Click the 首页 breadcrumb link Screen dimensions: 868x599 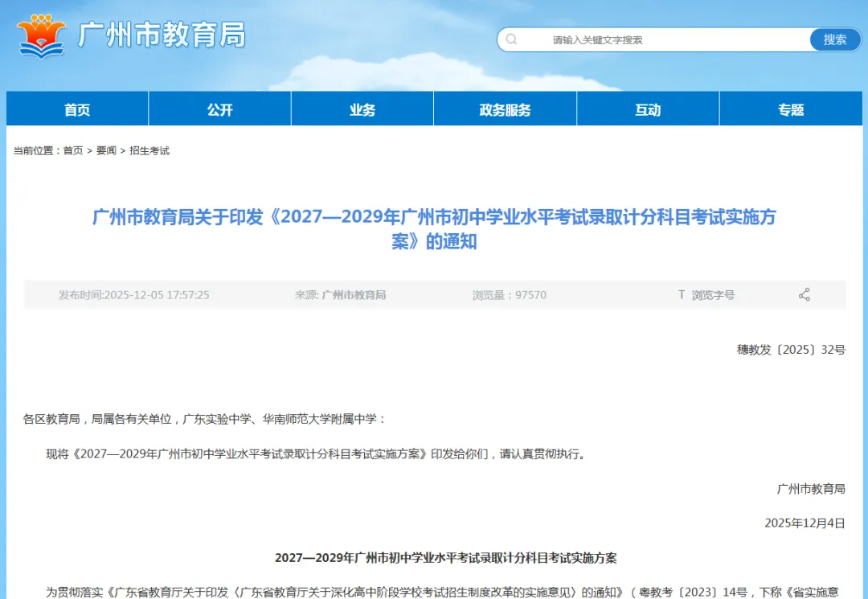(x=73, y=150)
